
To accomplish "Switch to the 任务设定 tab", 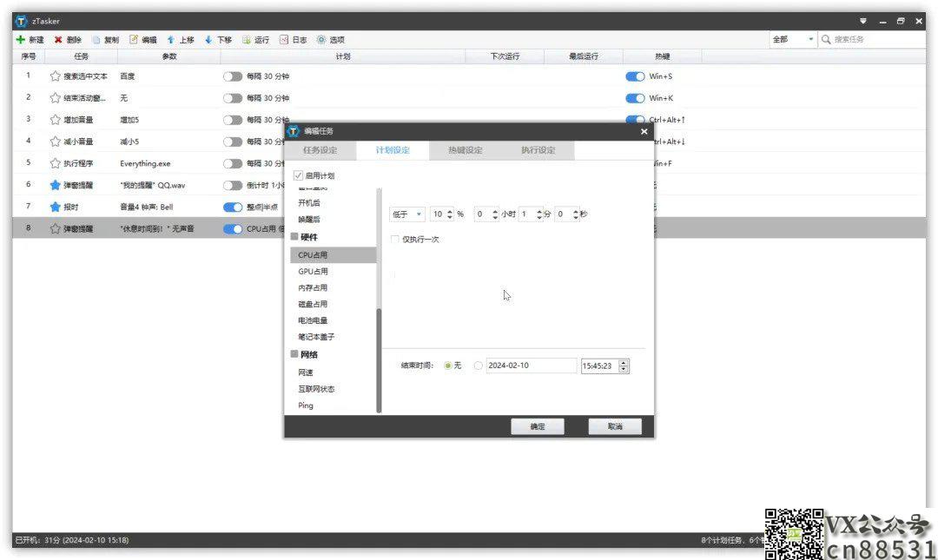I will pyautogui.click(x=320, y=150).
